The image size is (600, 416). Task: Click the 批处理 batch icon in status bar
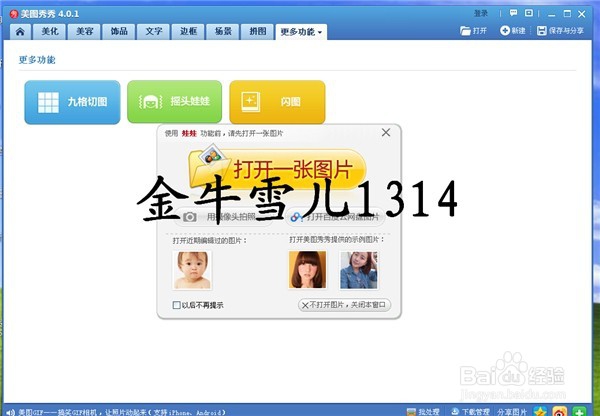pos(411,412)
